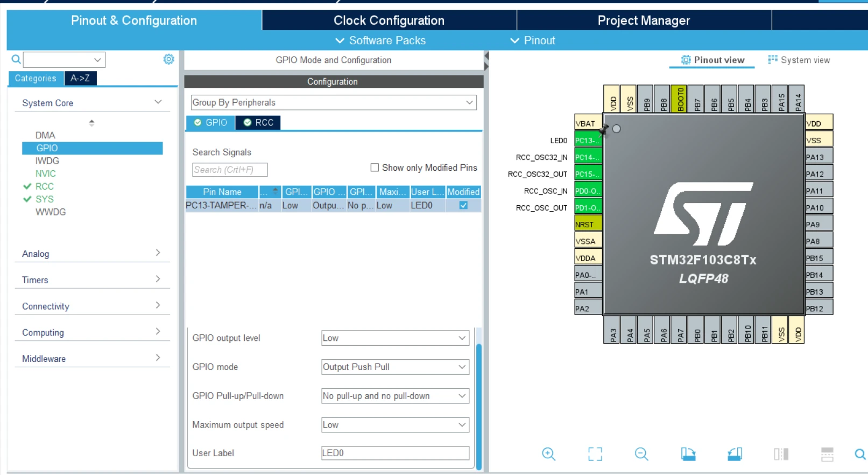Select the PC13-TAMPER row in table
The width and height of the screenshot is (868, 475).
click(x=333, y=205)
